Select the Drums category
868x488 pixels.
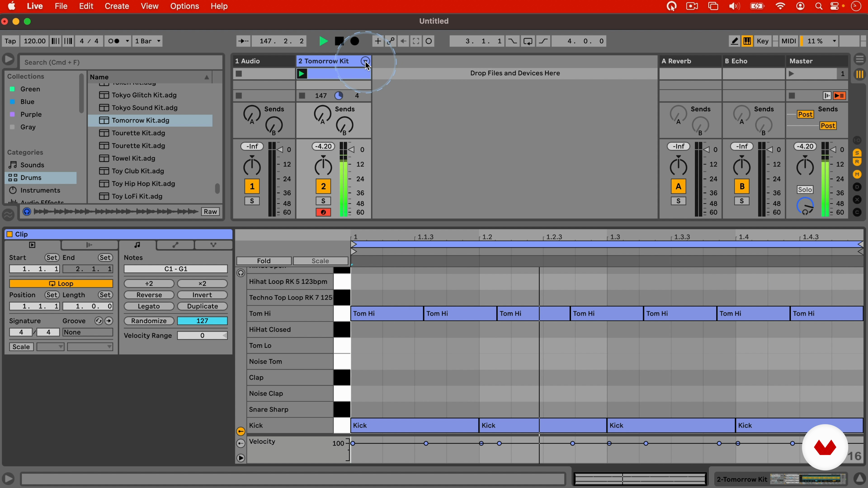coord(31,178)
